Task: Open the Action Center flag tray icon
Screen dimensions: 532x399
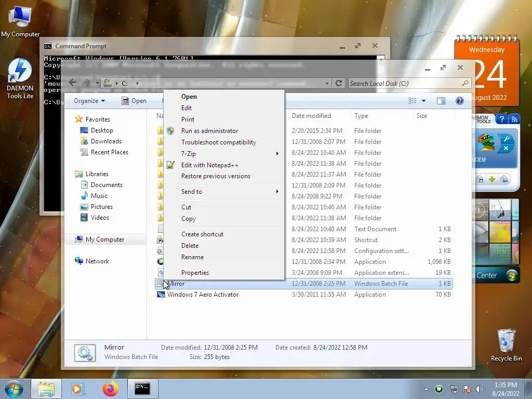Action: (x=467, y=389)
